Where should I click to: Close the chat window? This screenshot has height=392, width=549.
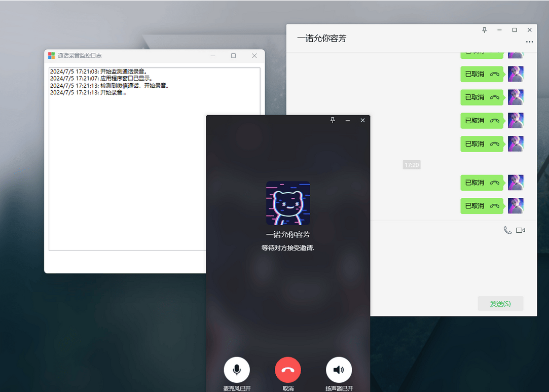[x=529, y=30]
